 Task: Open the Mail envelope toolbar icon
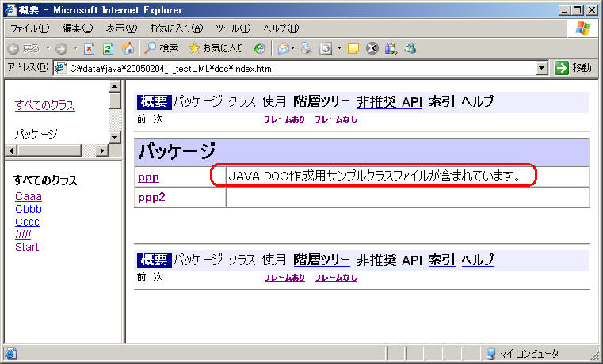pos(284,48)
